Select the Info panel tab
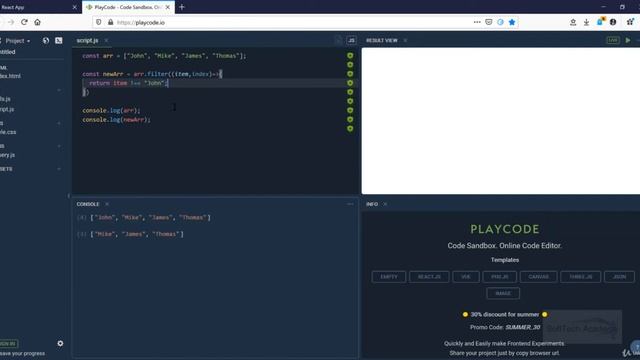 click(x=372, y=204)
